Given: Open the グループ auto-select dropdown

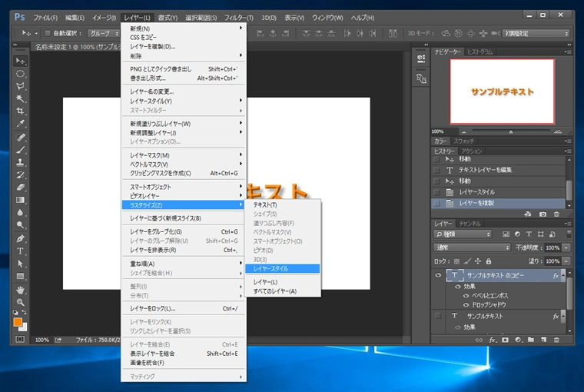Looking at the screenshot, I should coord(103,33).
